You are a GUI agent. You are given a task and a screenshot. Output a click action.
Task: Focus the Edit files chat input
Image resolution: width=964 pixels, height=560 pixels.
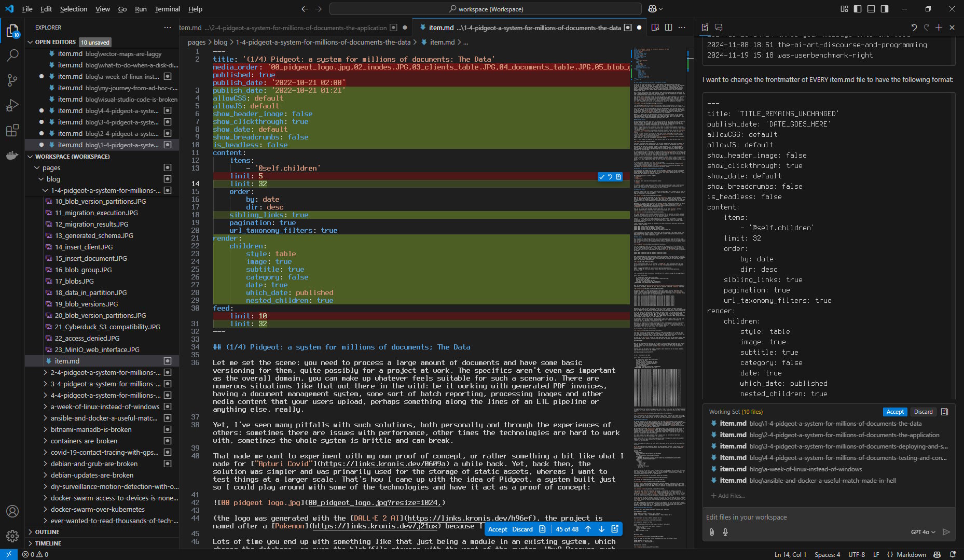(828, 517)
